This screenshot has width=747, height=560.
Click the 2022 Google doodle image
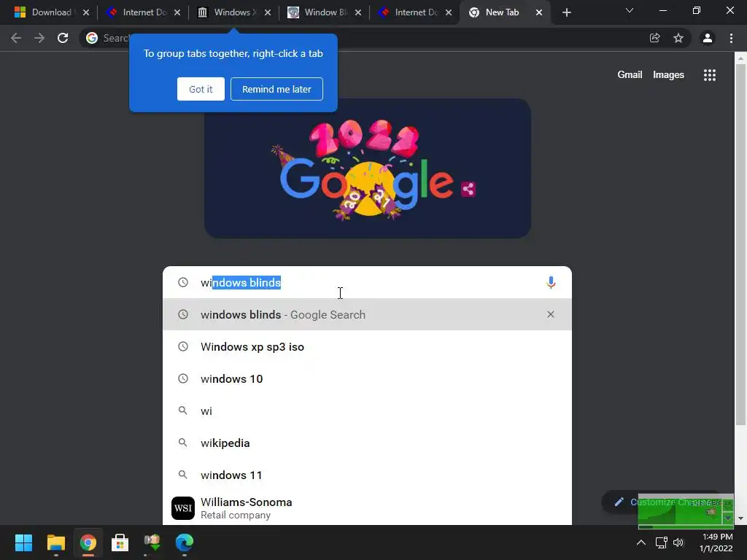[368, 168]
